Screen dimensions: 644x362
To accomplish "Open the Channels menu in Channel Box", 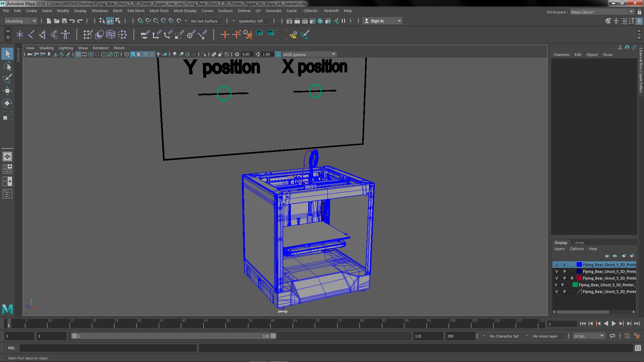I will pyautogui.click(x=561, y=55).
